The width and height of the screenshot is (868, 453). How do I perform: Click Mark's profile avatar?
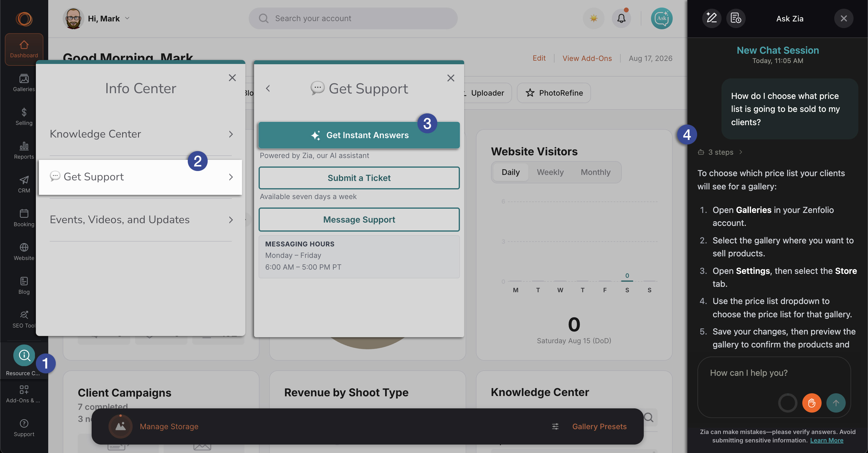point(73,18)
